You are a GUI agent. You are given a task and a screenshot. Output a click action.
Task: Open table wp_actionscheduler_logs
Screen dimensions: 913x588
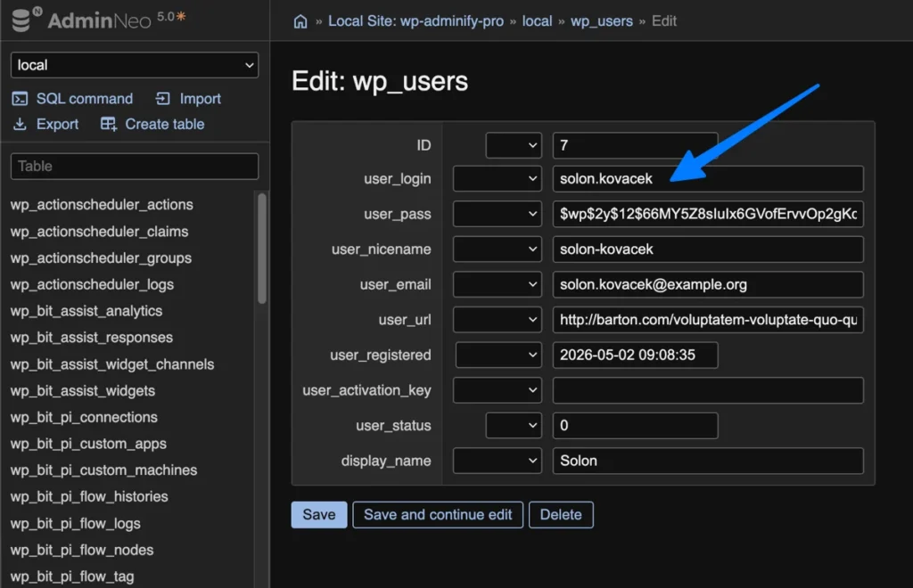[92, 284]
